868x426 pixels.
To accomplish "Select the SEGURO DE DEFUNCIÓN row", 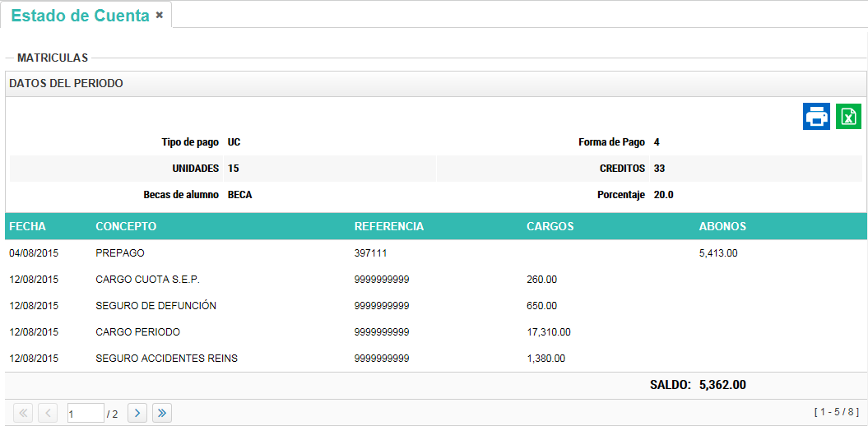I will pyautogui.click(x=155, y=306).
